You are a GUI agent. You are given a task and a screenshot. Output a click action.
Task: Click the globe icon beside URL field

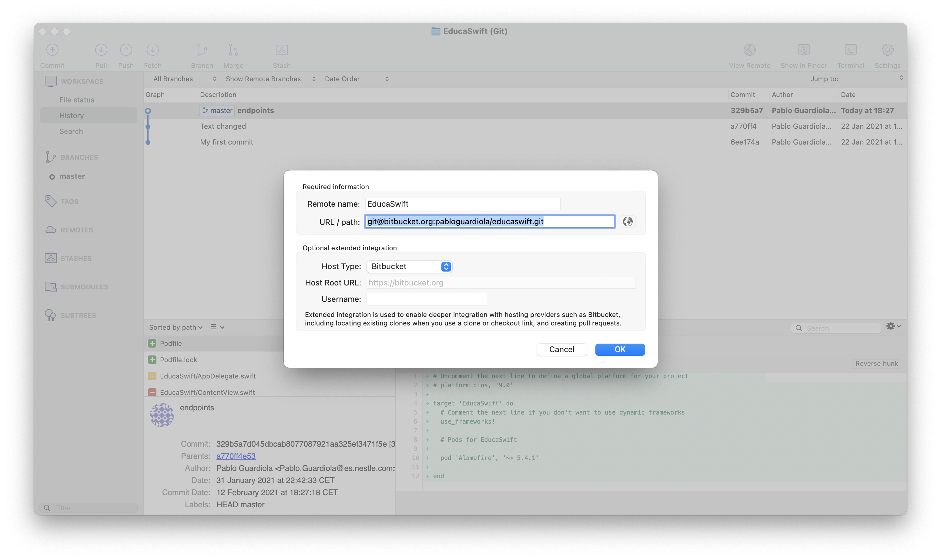click(627, 222)
